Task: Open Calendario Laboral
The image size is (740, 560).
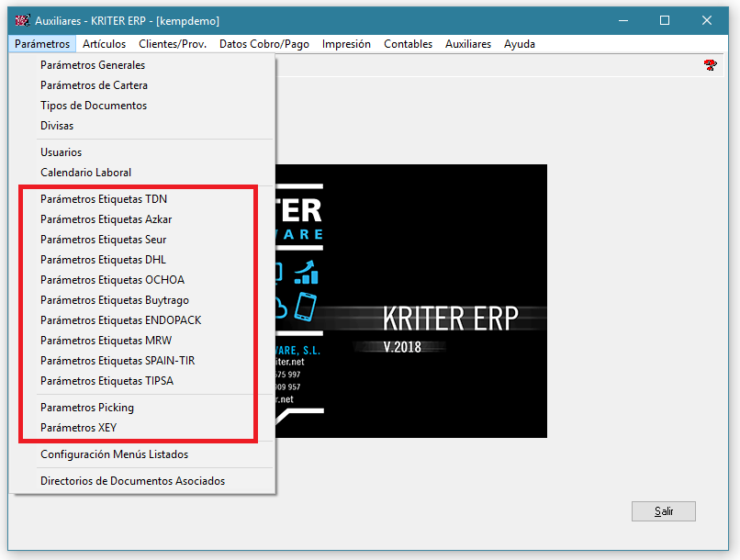Action: pyautogui.click(x=142, y=173)
